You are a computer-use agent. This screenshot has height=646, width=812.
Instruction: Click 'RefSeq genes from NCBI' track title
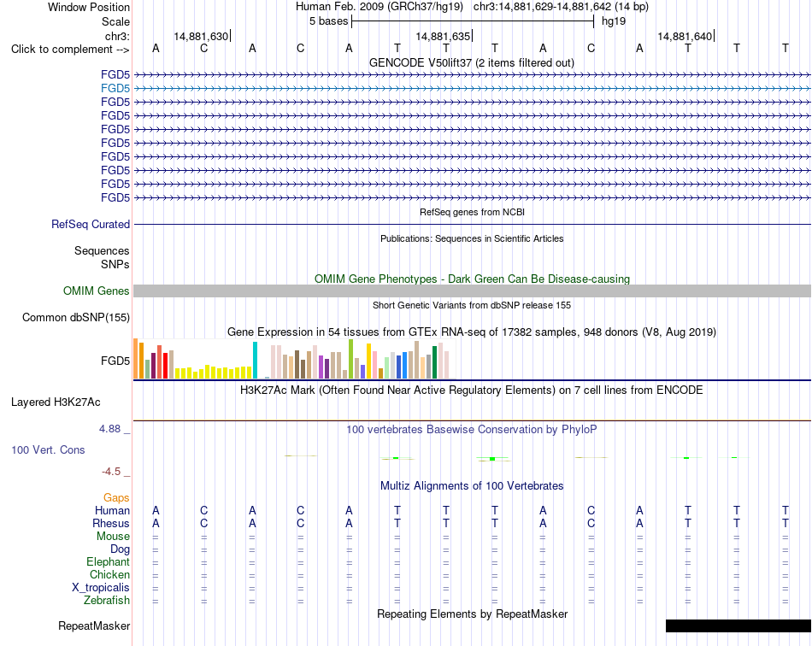472,212
